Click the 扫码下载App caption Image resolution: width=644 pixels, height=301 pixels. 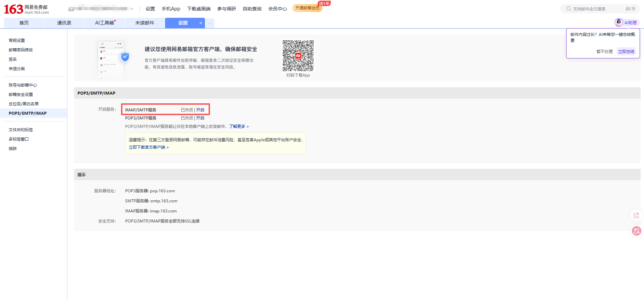click(298, 75)
